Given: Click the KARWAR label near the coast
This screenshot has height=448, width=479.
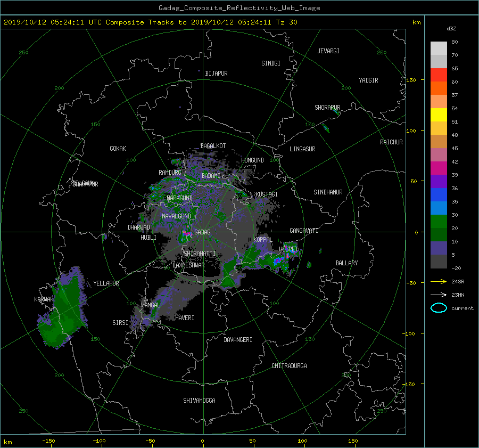Looking at the screenshot, I should pos(44,299).
